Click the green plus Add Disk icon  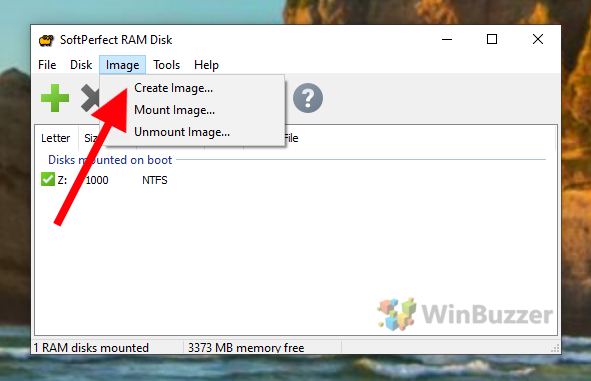point(55,98)
